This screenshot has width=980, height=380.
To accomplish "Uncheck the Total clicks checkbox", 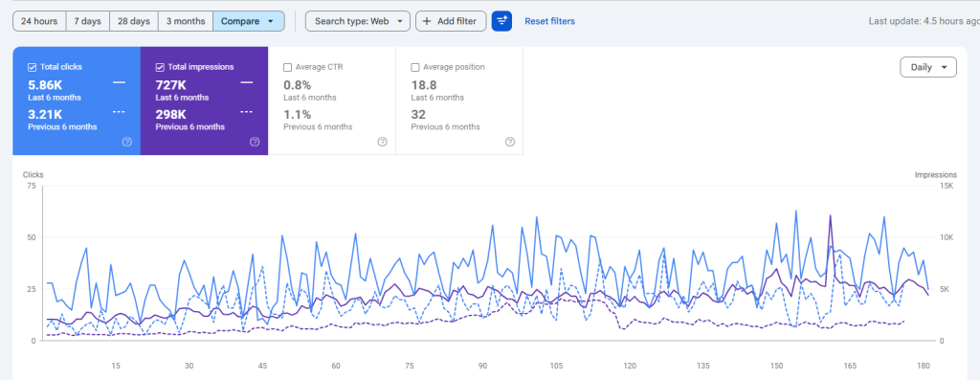I will 32,67.
